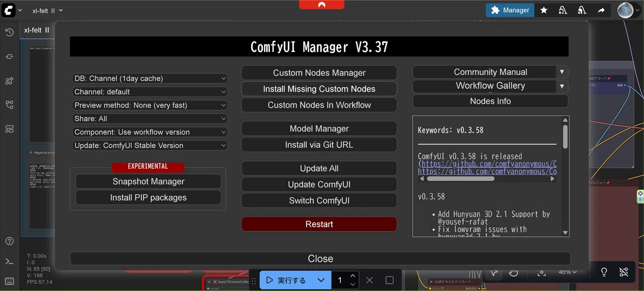Click Switch ComfyUI

coord(319,200)
